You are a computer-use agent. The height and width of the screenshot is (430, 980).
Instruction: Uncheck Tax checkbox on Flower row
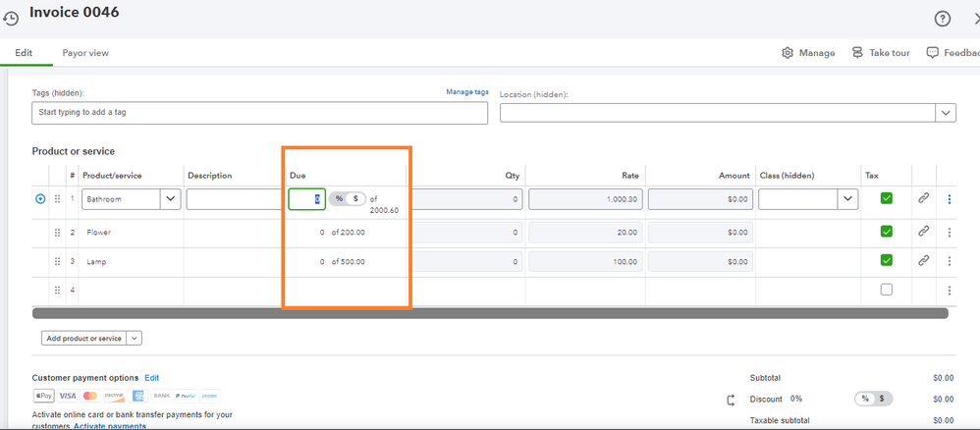(x=887, y=231)
